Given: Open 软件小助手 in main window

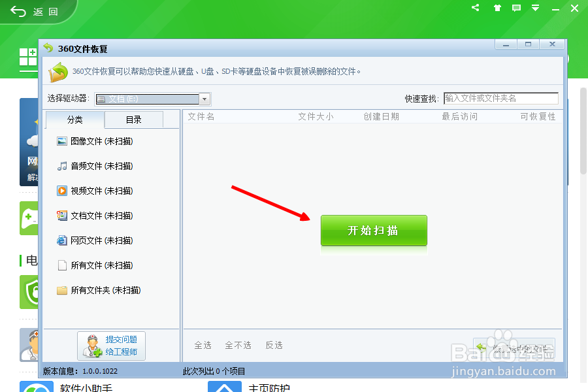Looking at the screenshot, I should click(86, 387).
